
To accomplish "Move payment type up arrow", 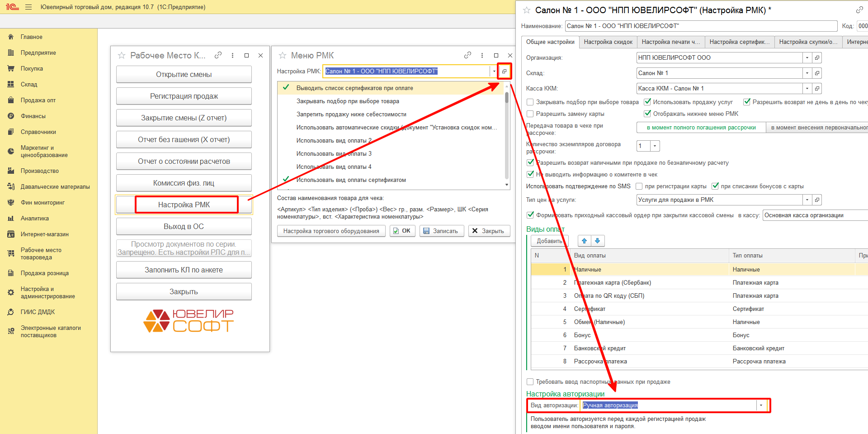I will point(584,241).
